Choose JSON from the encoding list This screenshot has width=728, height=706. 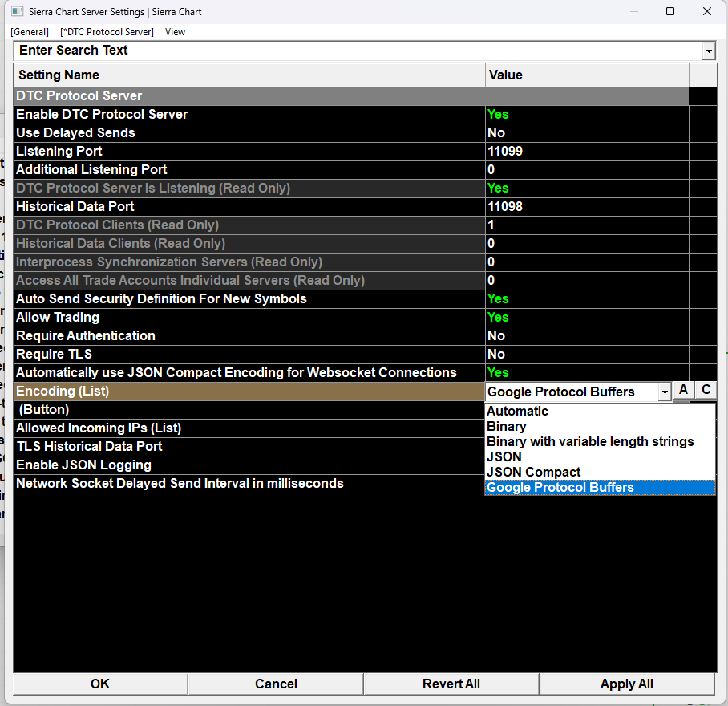601,457
